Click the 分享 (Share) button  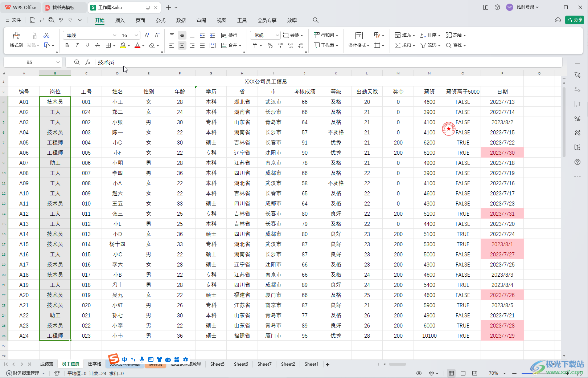pos(575,20)
